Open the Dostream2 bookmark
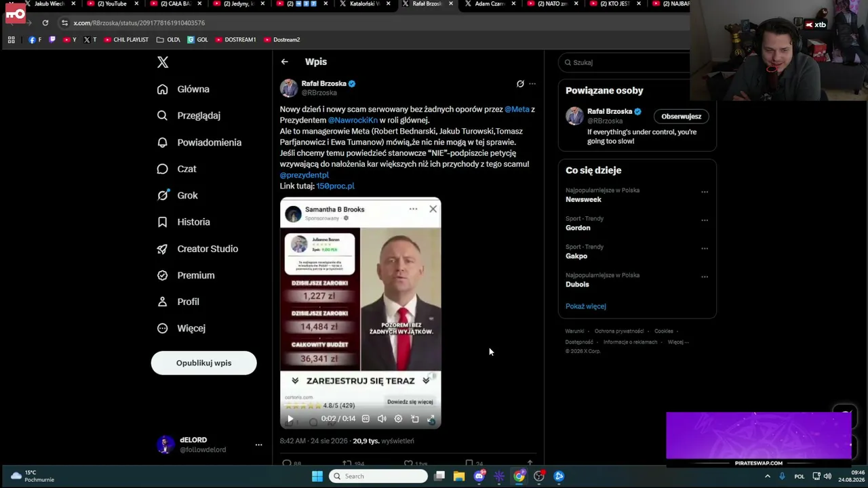The image size is (868, 488). pos(282,40)
